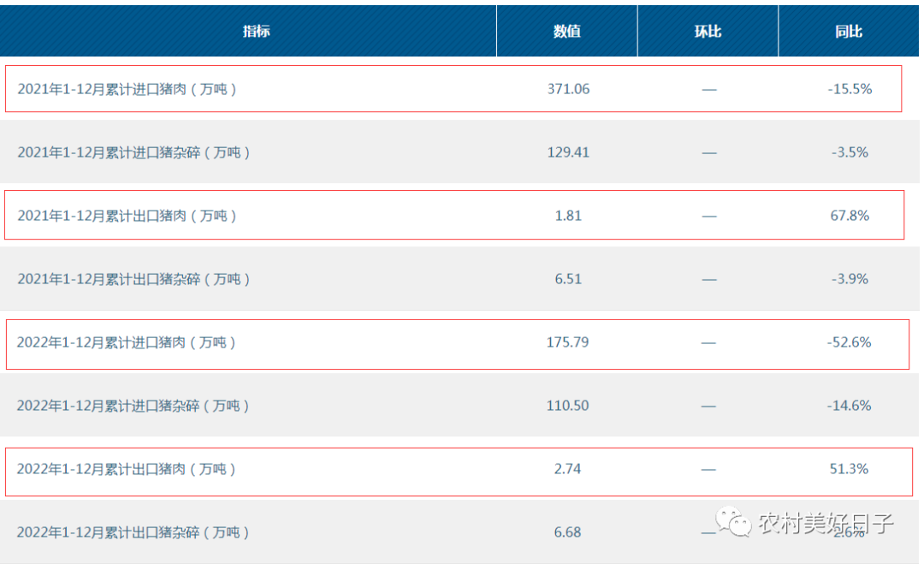924x564 pixels.
Task: Open the 2021年1-12月累计出口猪杂碎 row label
Action: coord(133,279)
